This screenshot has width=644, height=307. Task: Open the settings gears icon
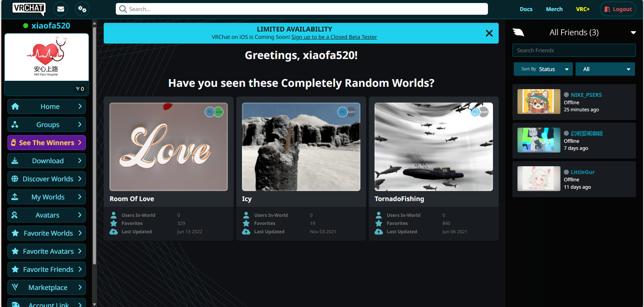[82, 9]
